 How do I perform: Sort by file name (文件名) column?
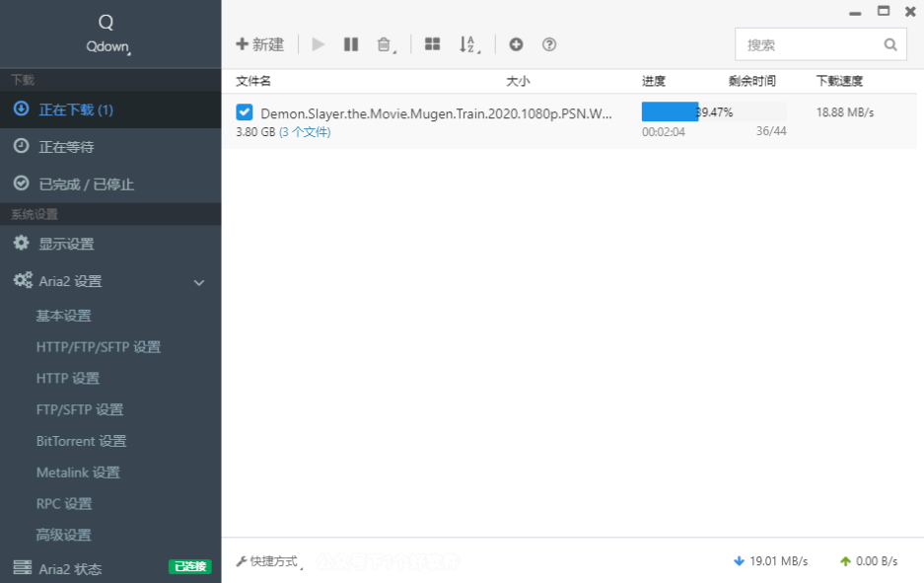[253, 81]
